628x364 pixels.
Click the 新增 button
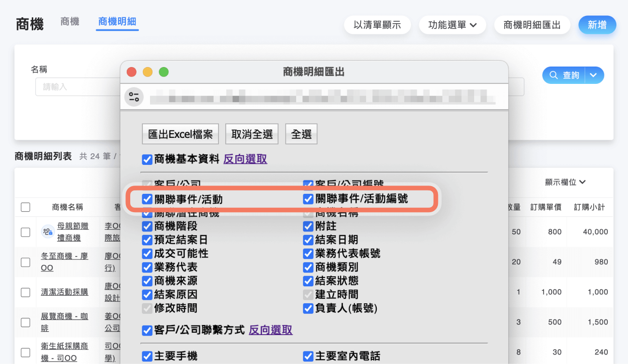tap(597, 25)
